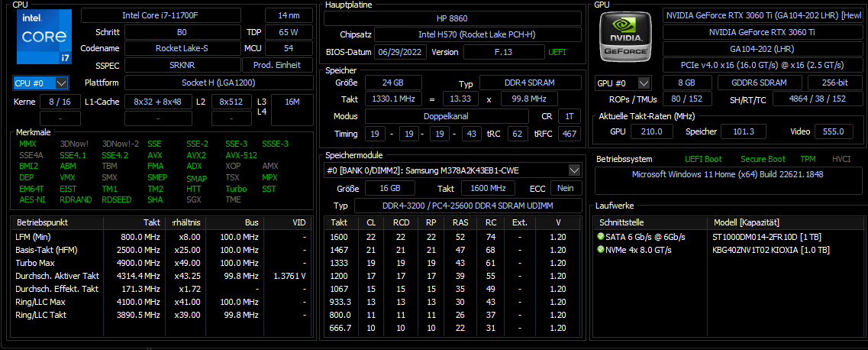Screen dimensions: 868x350
Task: Click the ECC value Nein
Action: 566,188
